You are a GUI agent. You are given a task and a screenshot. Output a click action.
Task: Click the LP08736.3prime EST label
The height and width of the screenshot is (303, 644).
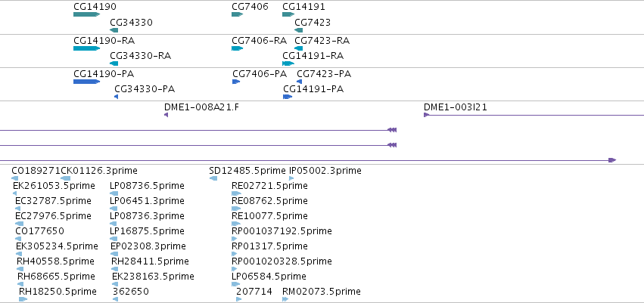coord(147,215)
